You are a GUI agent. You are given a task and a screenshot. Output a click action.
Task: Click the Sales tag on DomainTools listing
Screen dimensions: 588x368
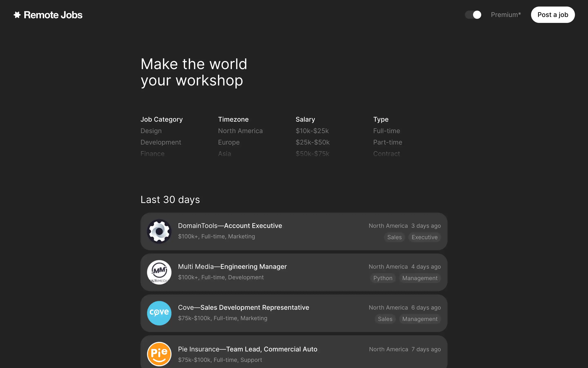[394, 237]
